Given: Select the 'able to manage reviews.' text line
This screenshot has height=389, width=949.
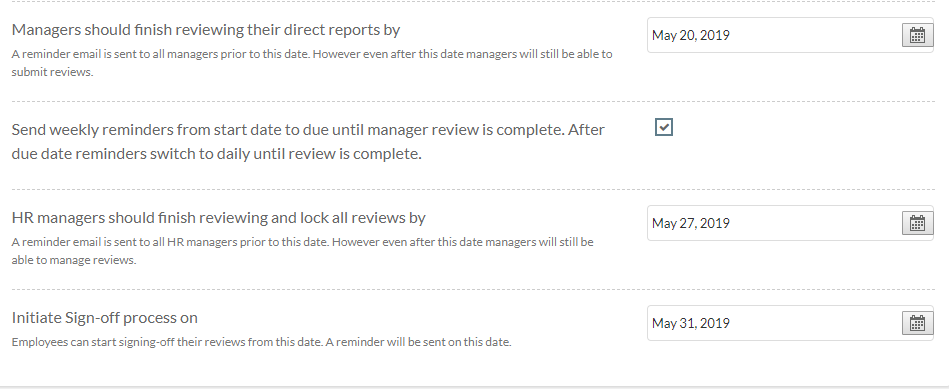Looking at the screenshot, I should (74, 260).
